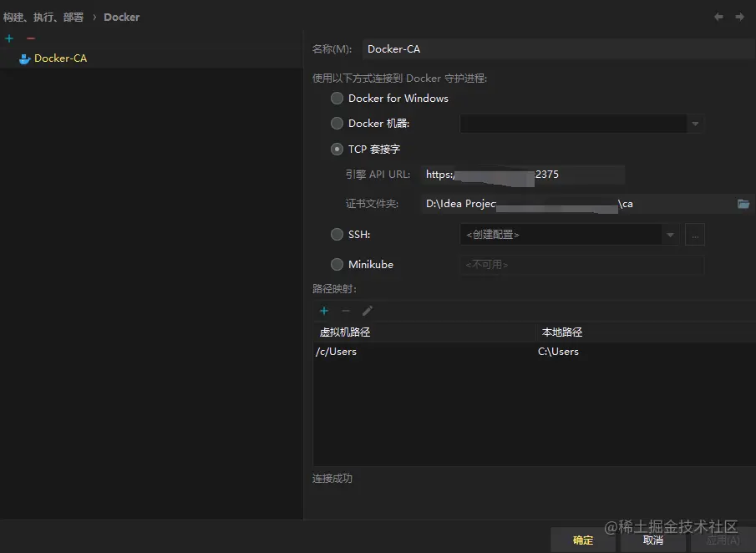Click the Docker breadcrumb item
The width and height of the screenshot is (756, 553).
[121, 18]
